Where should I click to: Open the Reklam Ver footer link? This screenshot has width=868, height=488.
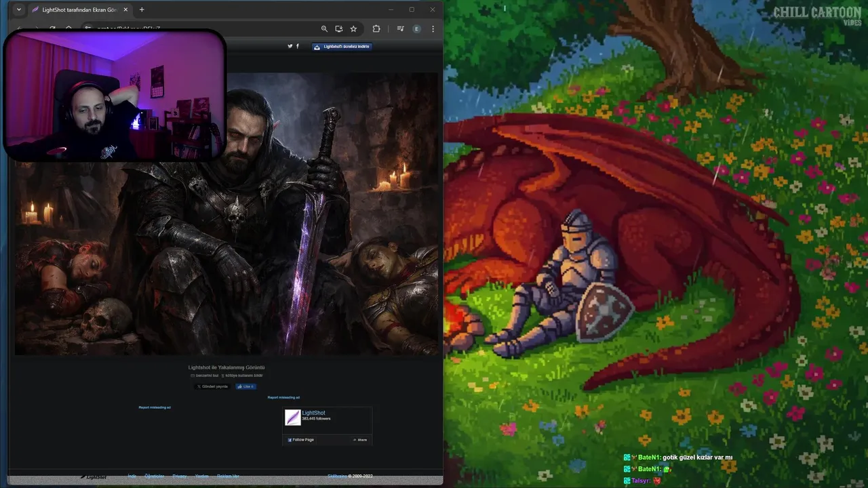click(x=228, y=476)
